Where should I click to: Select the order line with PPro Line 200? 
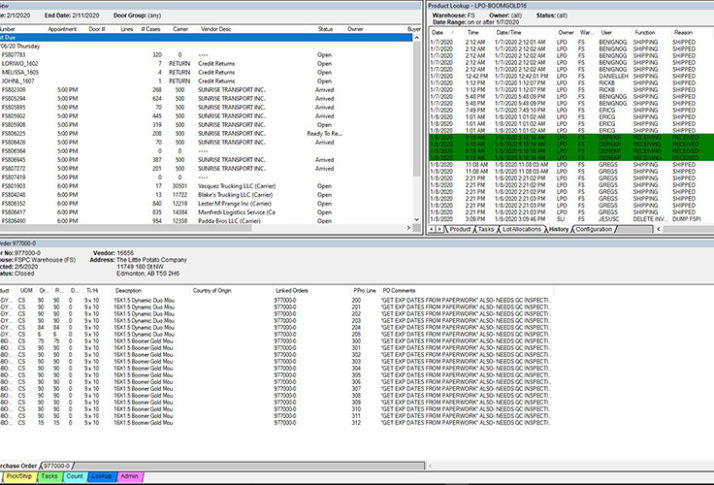pos(275,301)
